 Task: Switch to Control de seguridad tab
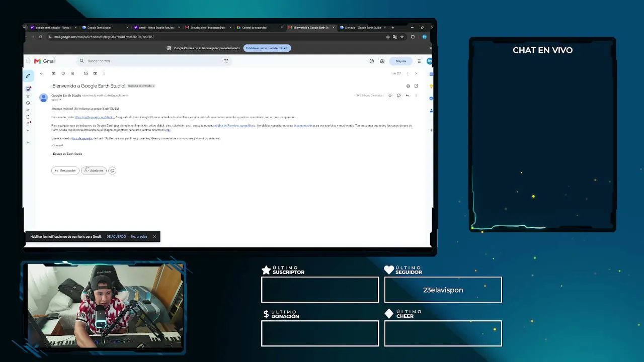pyautogui.click(x=260, y=28)
